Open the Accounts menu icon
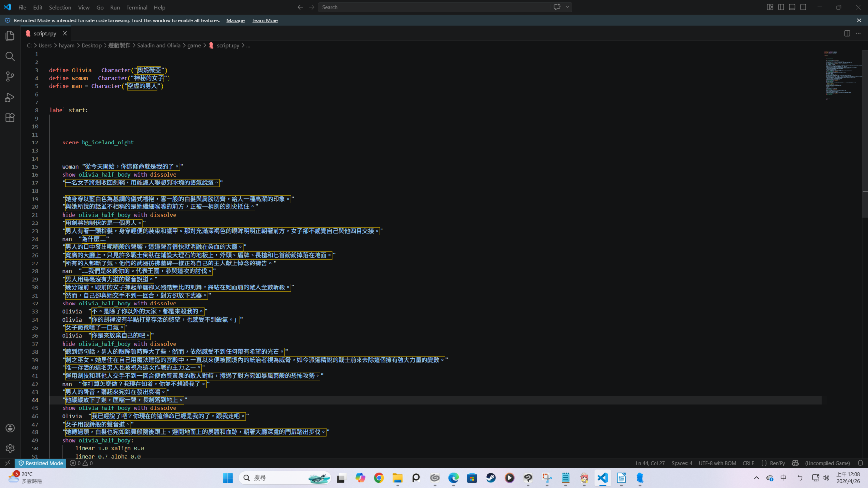Image resolution: width=868 pixels, height=488 pixels. 10,428
